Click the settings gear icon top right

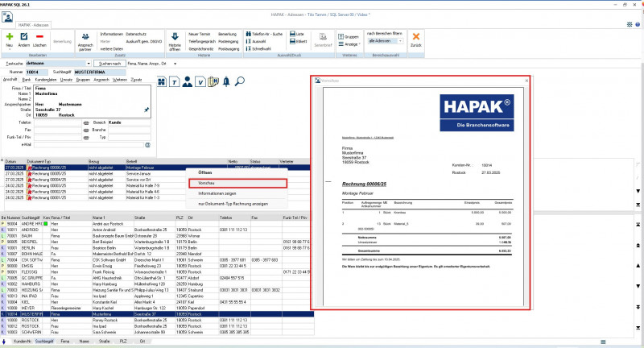click(630, 24)
